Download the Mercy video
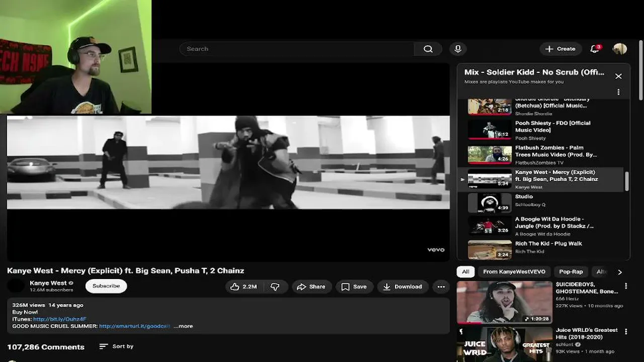This screenshot has height=362, width=644. point(403,287)
